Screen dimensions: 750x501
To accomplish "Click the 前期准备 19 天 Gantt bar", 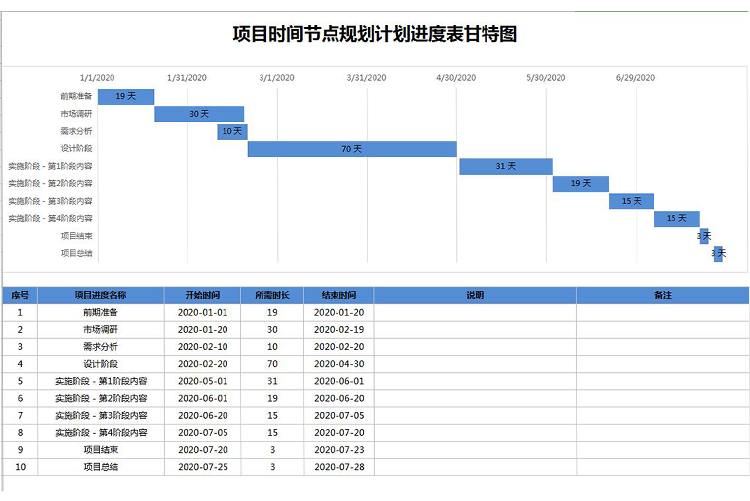I will coord(125,96).
